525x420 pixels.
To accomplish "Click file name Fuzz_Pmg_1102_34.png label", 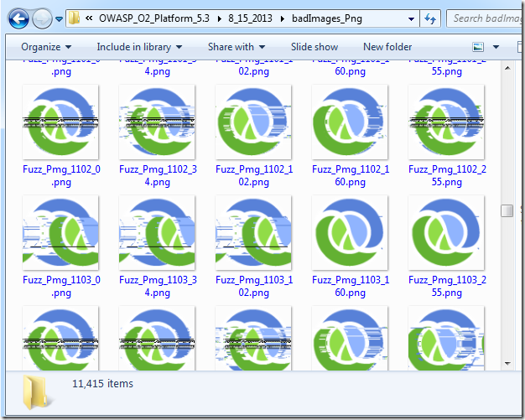I will tap(158, 175).
